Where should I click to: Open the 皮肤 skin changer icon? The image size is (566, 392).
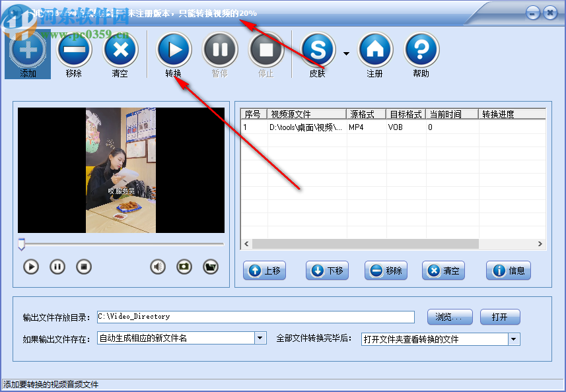[317, 51]
